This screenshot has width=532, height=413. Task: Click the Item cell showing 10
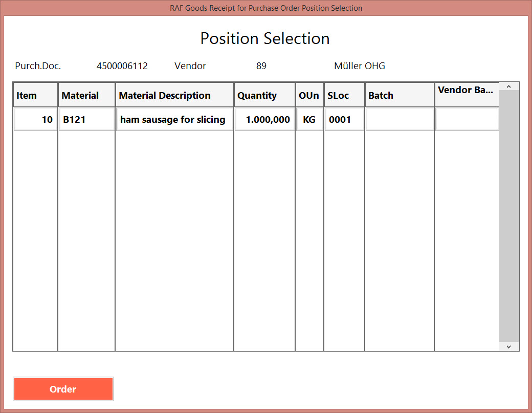click(35, 119)
